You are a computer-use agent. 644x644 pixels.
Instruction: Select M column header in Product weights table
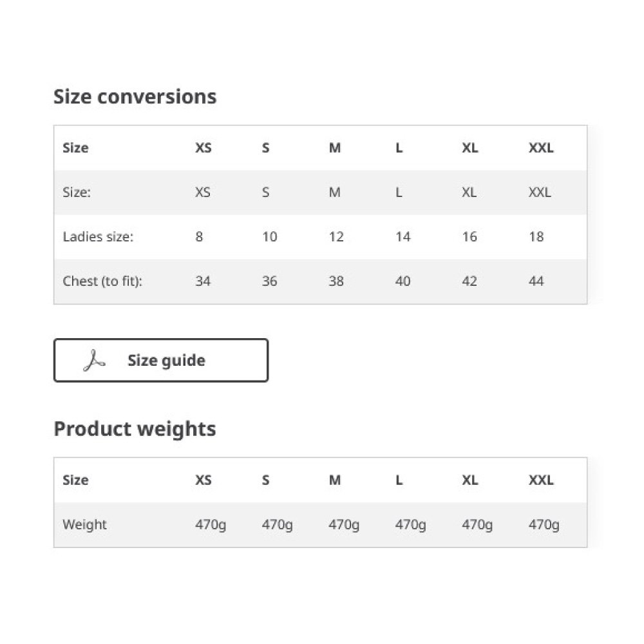click(335, 480)
